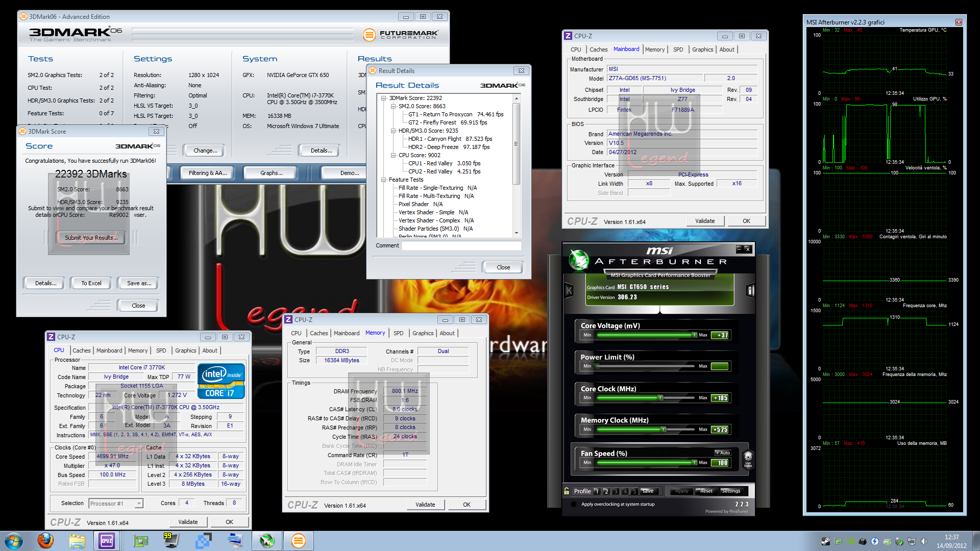Click the Core Voltage +37 value box
Viewport: 980px width, 551px height.
721,335
